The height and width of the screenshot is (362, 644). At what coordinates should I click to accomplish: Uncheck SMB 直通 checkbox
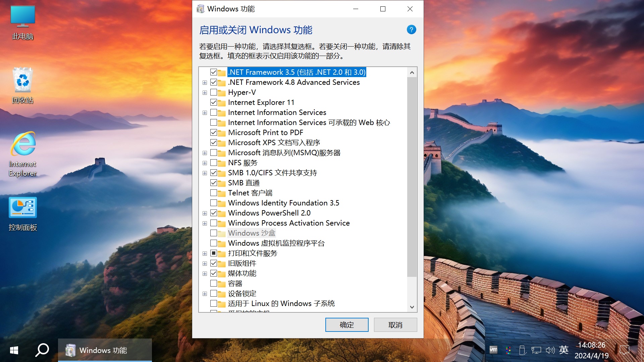(214, 183)
